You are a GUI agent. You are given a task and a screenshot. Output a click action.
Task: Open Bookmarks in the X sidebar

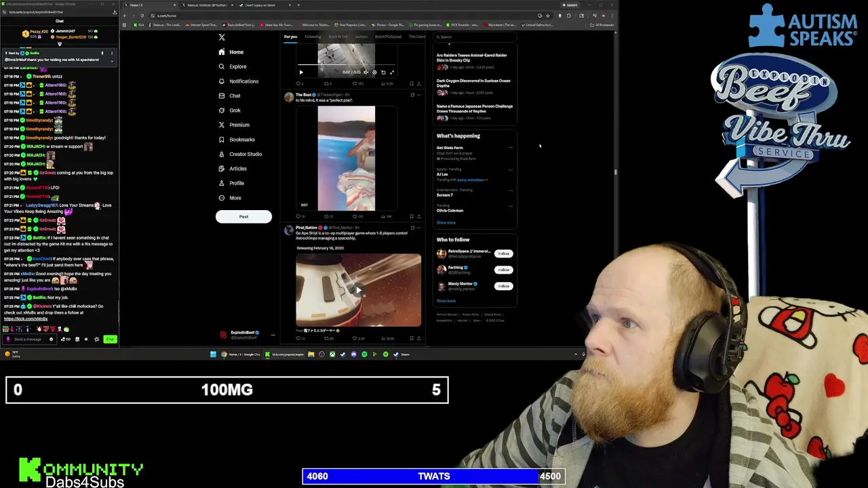pos(236,140)
